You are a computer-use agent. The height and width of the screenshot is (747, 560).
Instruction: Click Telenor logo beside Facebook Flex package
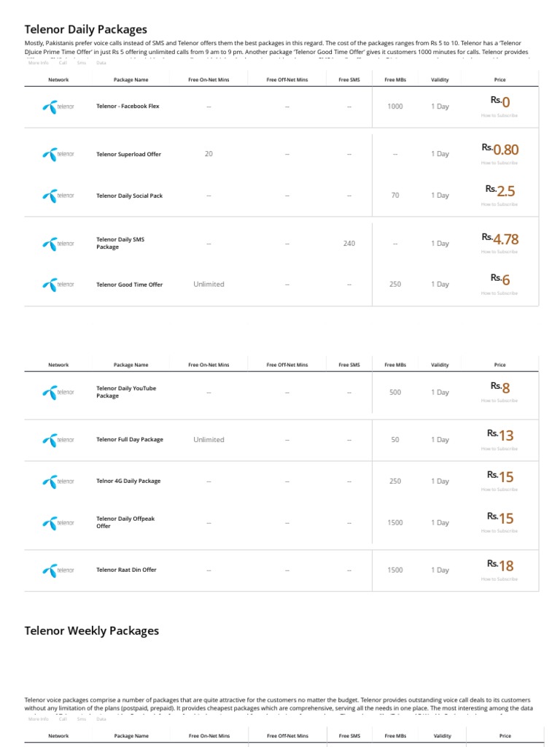tap(58, 107)
